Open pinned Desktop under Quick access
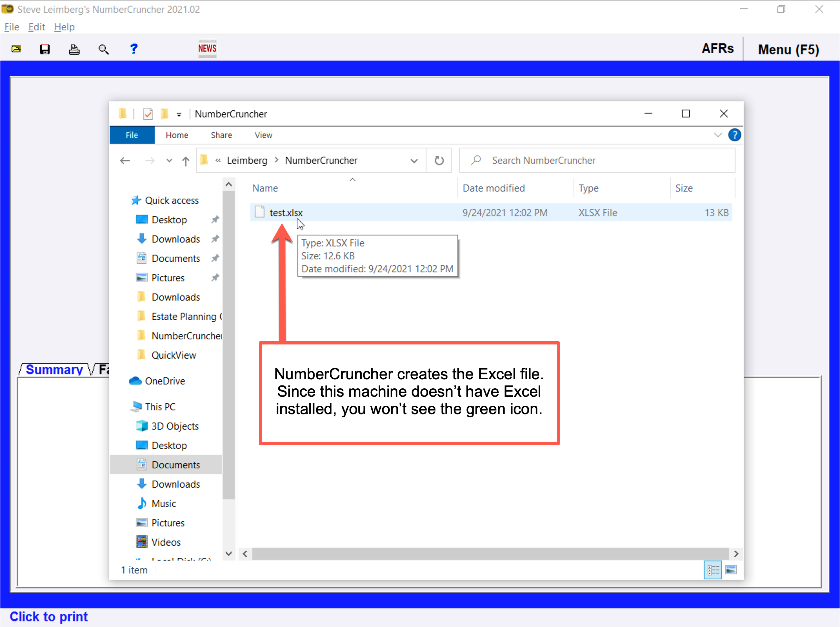Image resolution: width=840 pixels, height=627 pixels. click(169, 220)
